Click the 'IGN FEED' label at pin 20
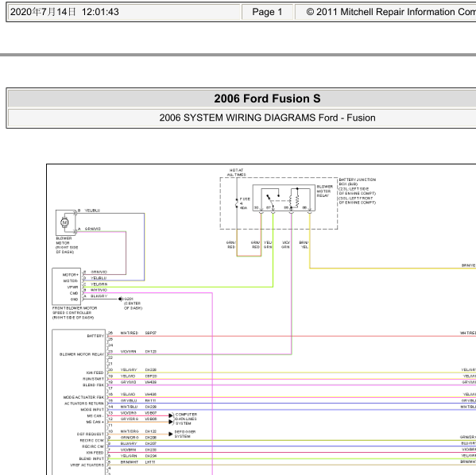476x475 pixels. [x=95, y=373]
